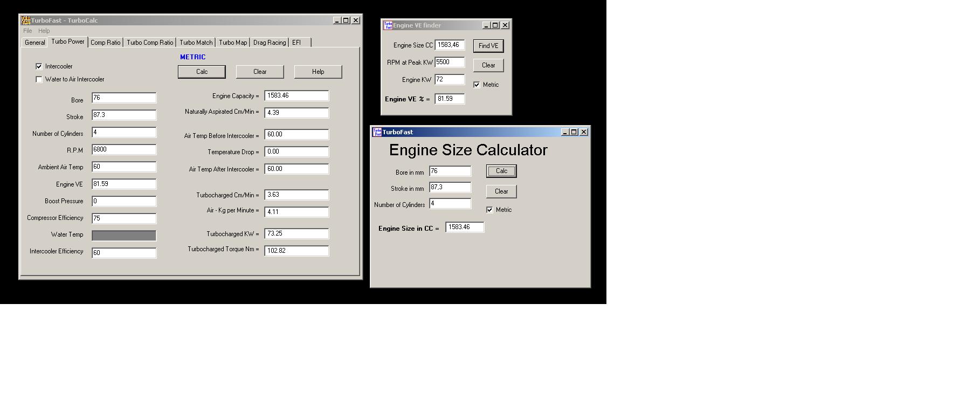Focus the RPM at Peak KW field
980x407 pixels.
[x=450, y=62]
